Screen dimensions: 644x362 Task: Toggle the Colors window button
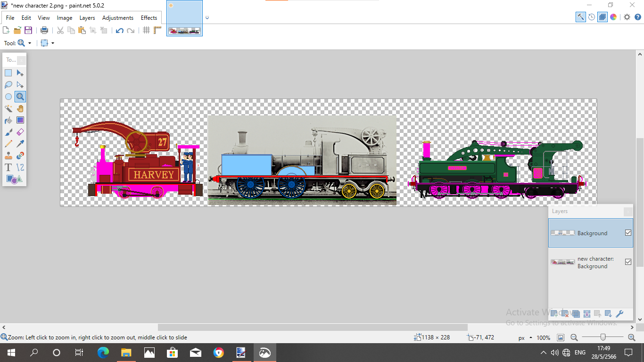(x=613, y=17)
